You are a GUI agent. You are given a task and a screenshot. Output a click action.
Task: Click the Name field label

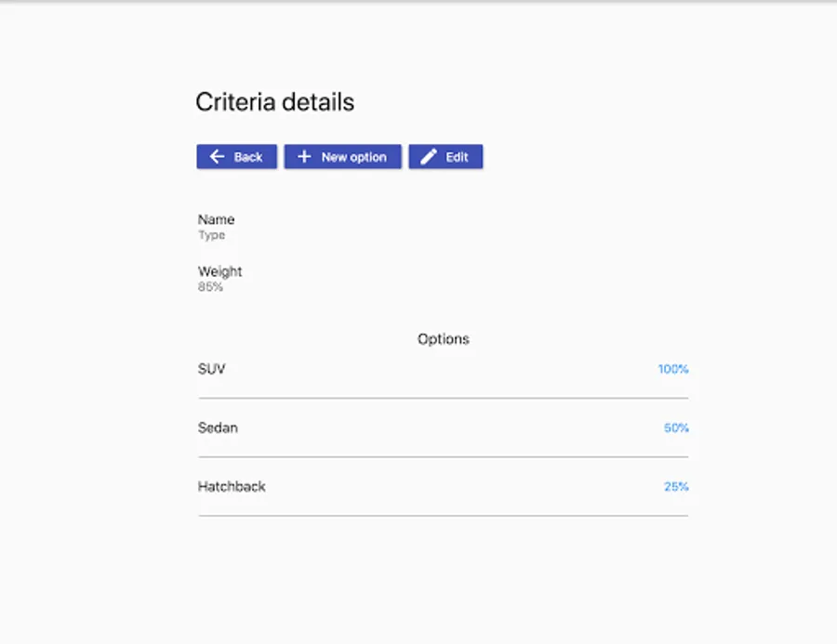[216, 219]
